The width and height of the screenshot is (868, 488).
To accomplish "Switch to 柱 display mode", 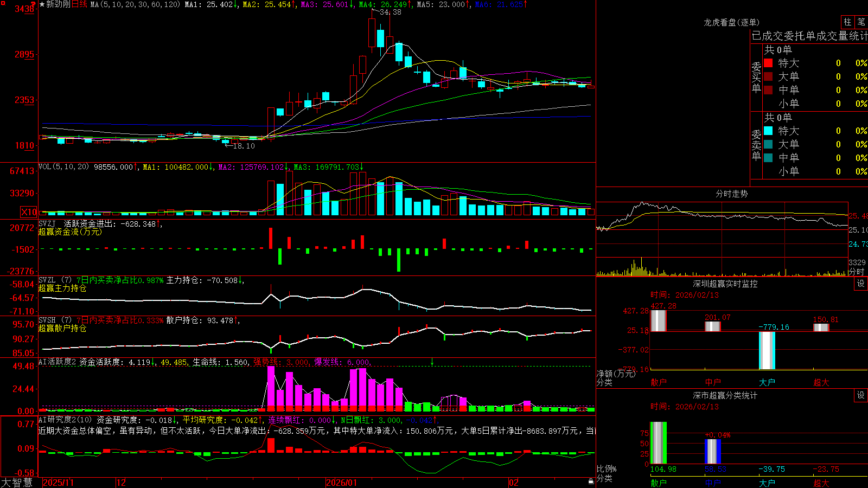I will 847,22.
